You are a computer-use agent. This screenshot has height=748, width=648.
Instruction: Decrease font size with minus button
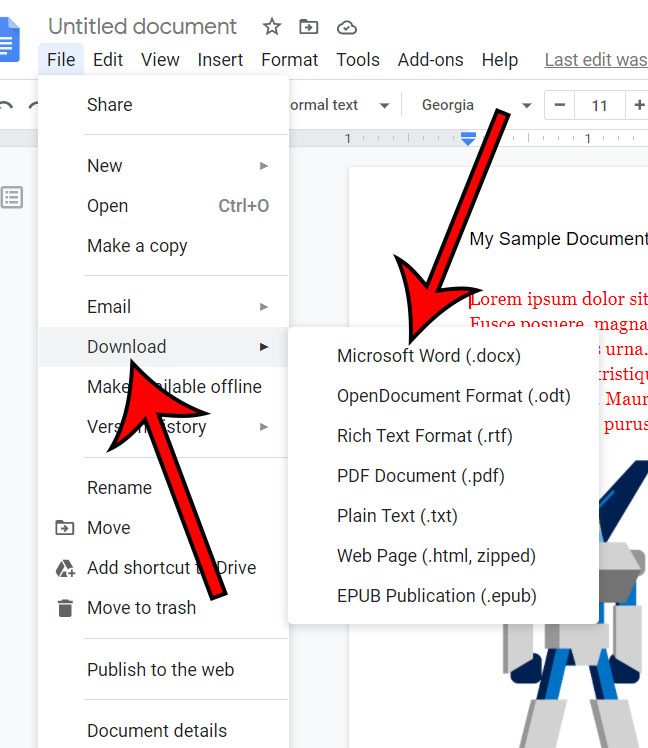click(560, 105)
